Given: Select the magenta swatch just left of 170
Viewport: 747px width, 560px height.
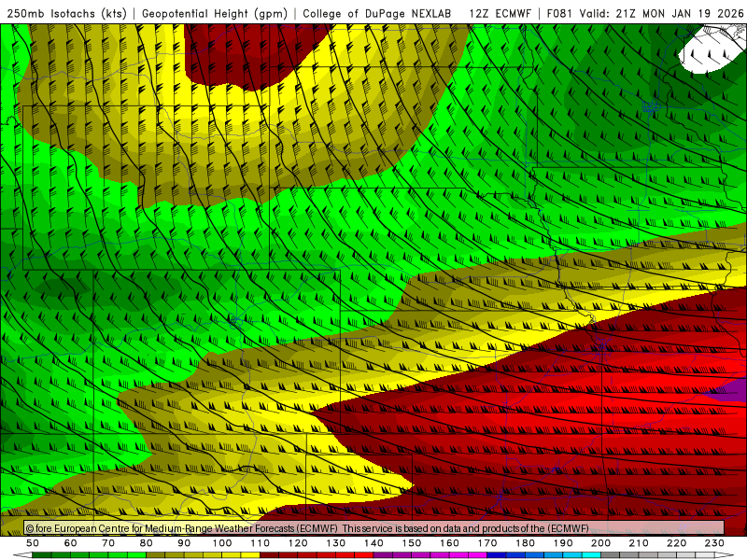Looking at the screenshot, I should coord(477,554).
